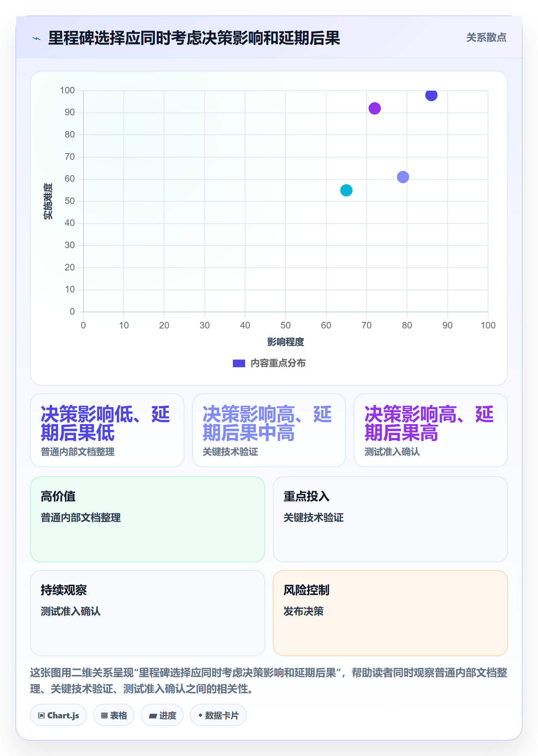Select the 风险控制 quadrant card
This screenshot has width=538, height=756.
(390, 613)
